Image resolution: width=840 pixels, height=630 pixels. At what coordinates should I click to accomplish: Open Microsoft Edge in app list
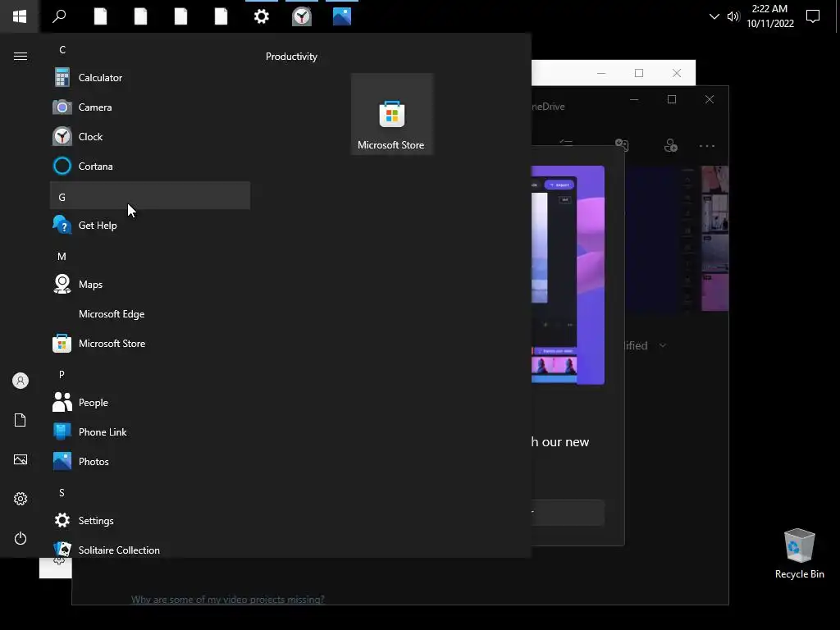pyautogui.click(x=150, y=314)
